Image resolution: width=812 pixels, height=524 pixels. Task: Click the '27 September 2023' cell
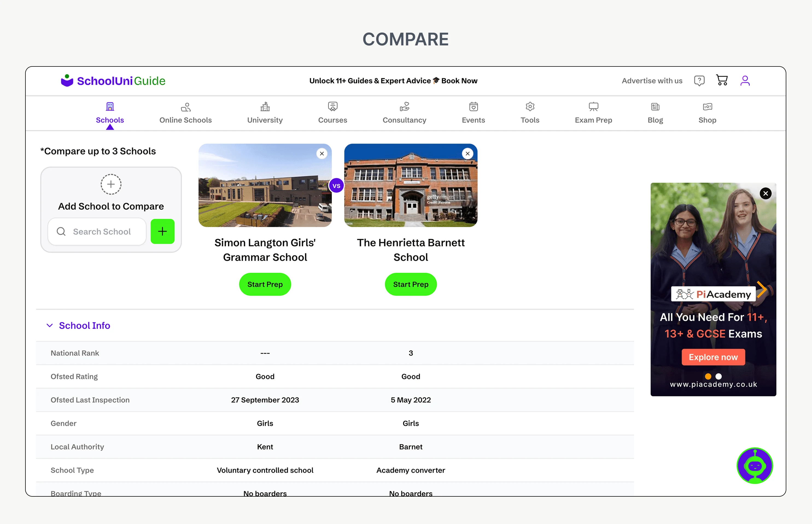pyautogui.click(x=265, y=400)
